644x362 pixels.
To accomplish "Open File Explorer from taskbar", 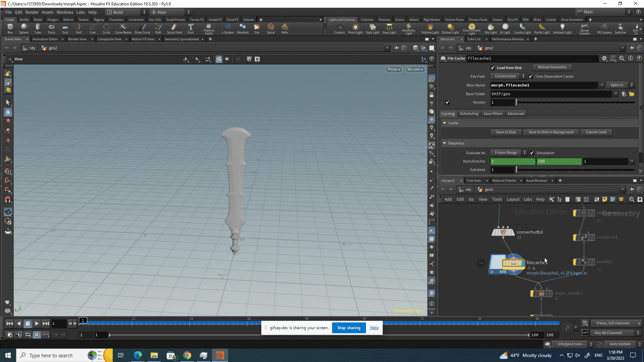I will (154, 355).
